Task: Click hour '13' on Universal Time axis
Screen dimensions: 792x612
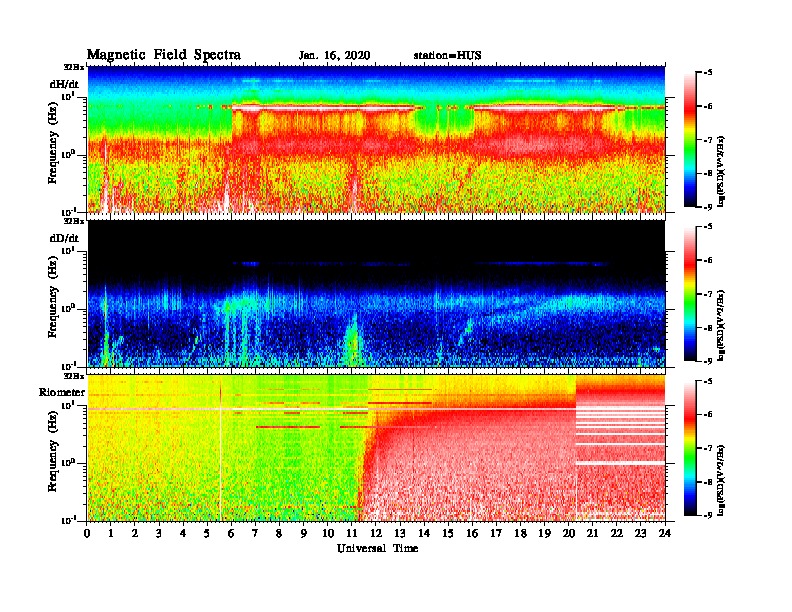Action: 400,533
